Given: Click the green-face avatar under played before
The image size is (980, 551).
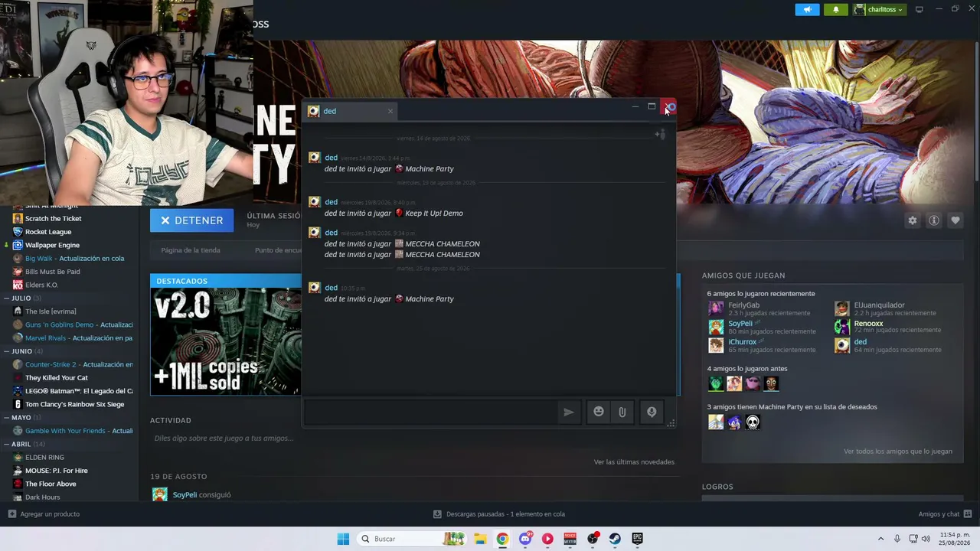Looking at the screenshot, I should tap(716, 383).
